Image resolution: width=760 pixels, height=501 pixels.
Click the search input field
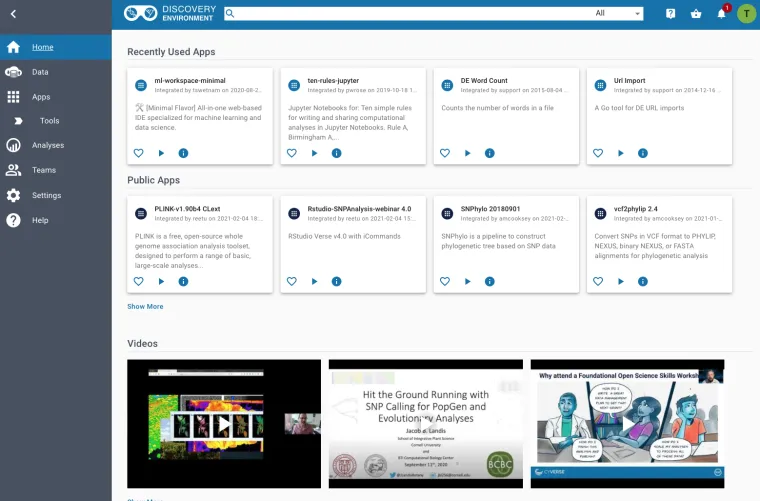(410, 14)
